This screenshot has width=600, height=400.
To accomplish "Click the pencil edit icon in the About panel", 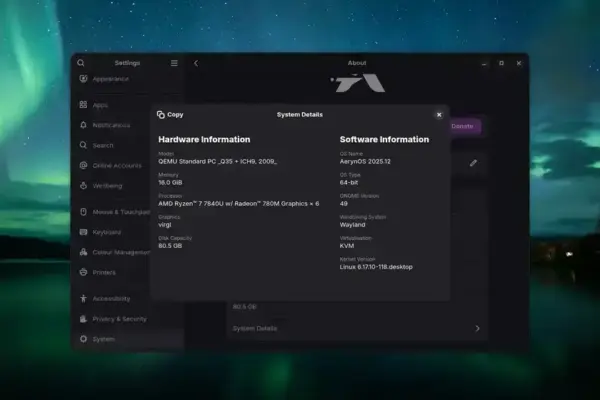I will (x=473, y=163).
